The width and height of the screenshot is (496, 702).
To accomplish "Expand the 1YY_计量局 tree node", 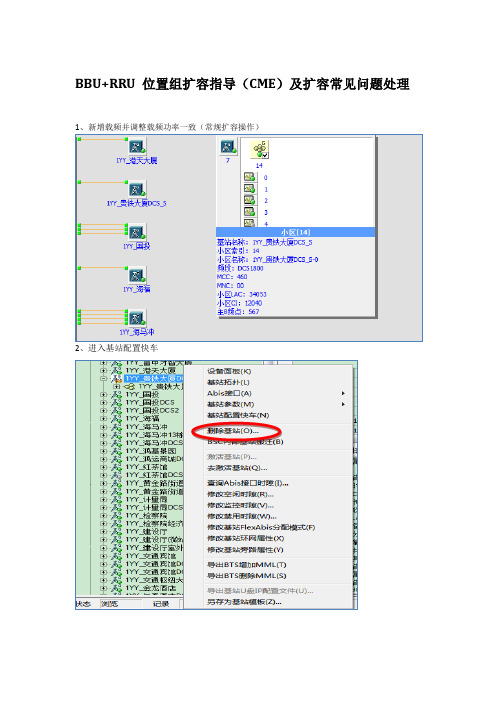I will [103, 499].
